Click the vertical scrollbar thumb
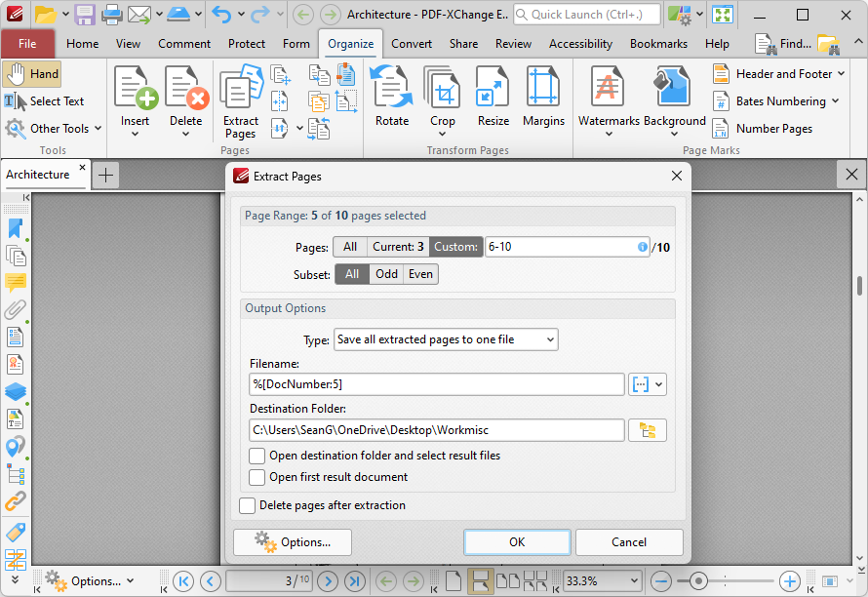Screen dimensions: 868x597 pyautogui.click(x=859, y=286)
